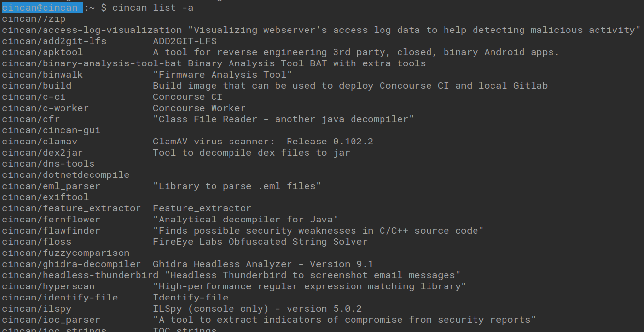Click ClamAV virus scanner description text
Image resolution: width=644 pixels, height=332 pixels.
(263, 142)
